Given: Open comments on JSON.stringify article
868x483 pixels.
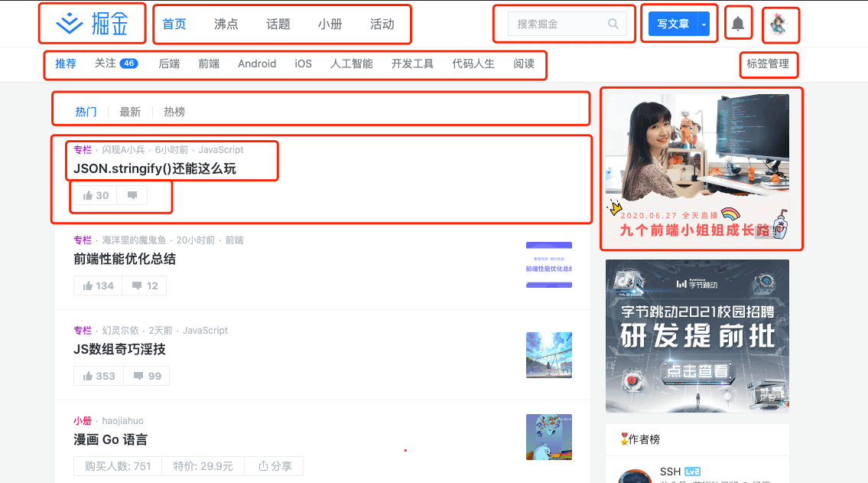Looking at the screenshot, I should pos(132,195).
